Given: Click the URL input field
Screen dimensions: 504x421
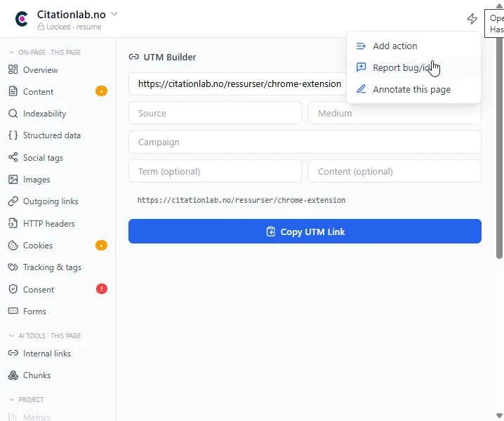Looking at the screenshot, I should pyautogui.click(x=238, y=84).
